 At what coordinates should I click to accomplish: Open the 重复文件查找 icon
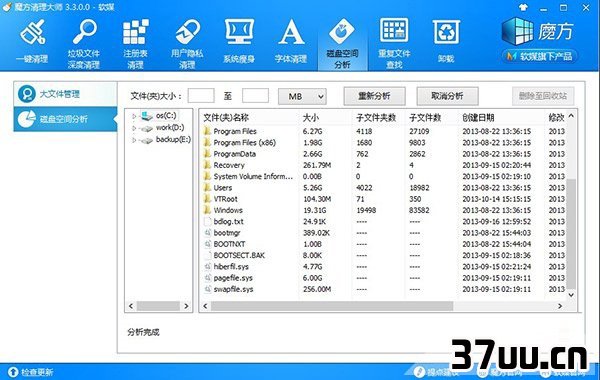[394, 31]
